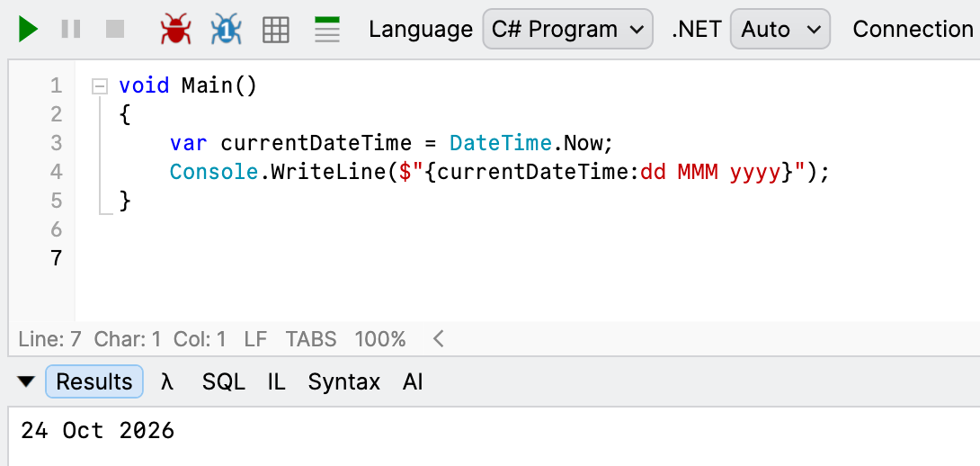Open the SQL tab
The height and width of the screenshot is (466, 980).
coord(223,381)
